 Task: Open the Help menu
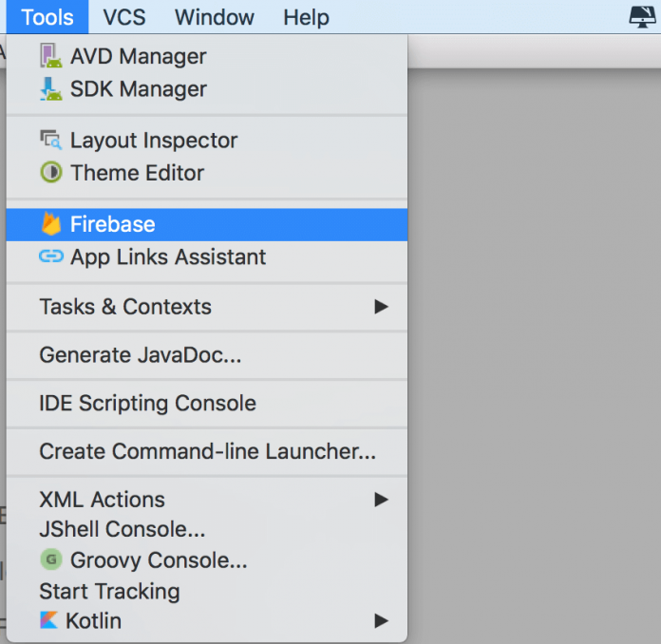[306, 17]
